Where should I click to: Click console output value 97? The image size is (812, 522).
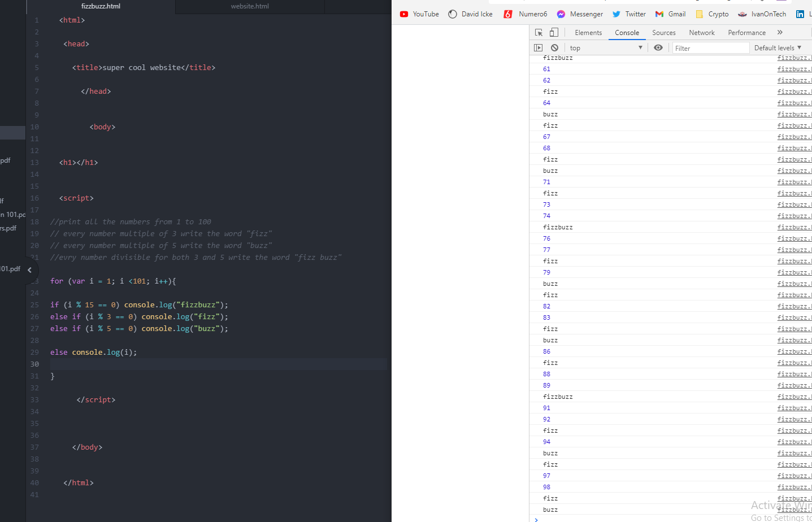click(x=546, y=476)
